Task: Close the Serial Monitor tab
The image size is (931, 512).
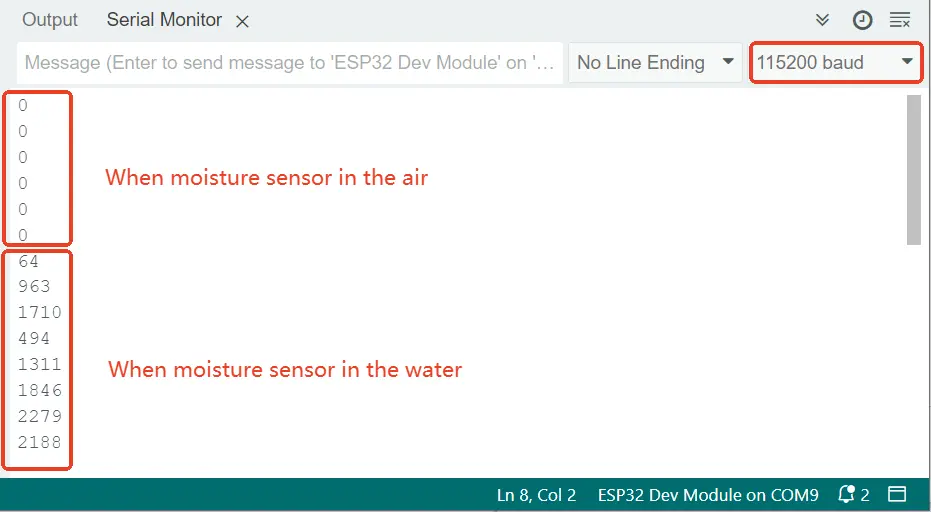Action: tap(243, 21)
